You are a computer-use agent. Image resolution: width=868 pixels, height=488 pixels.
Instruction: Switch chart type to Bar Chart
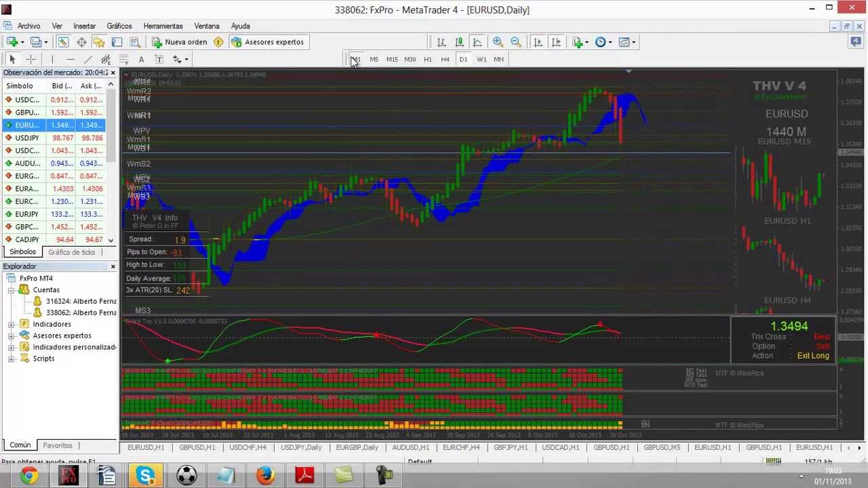[x=441, y=42]
